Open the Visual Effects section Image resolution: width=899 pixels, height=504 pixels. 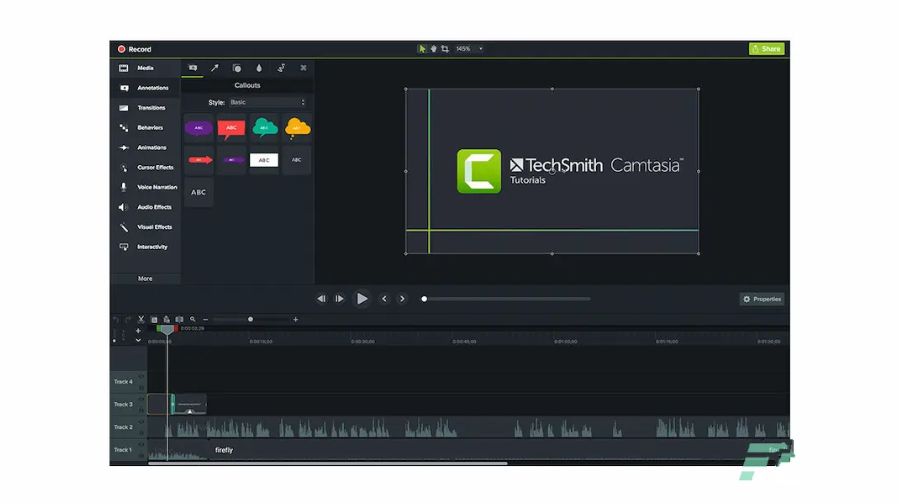coord(145,227)
